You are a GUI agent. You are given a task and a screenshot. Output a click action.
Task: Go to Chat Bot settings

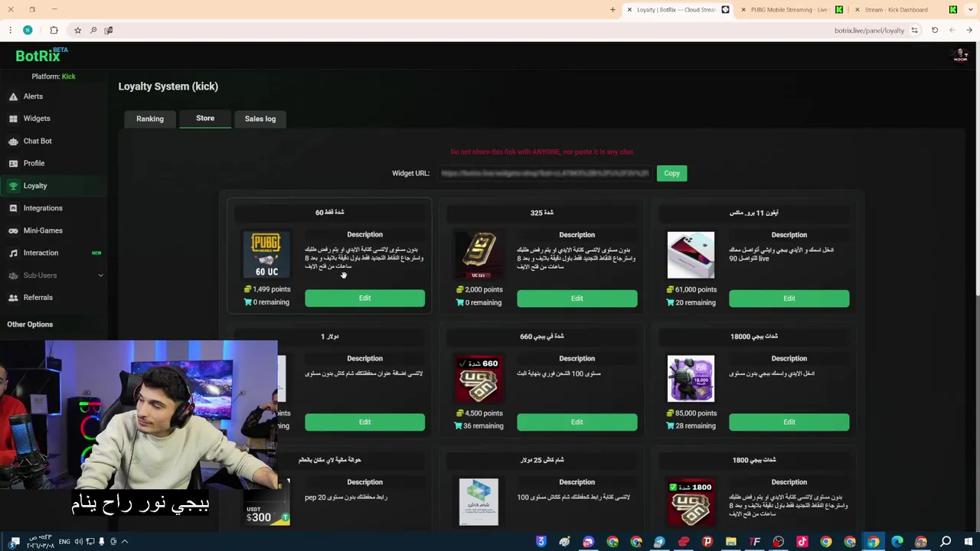coord(38,141)
